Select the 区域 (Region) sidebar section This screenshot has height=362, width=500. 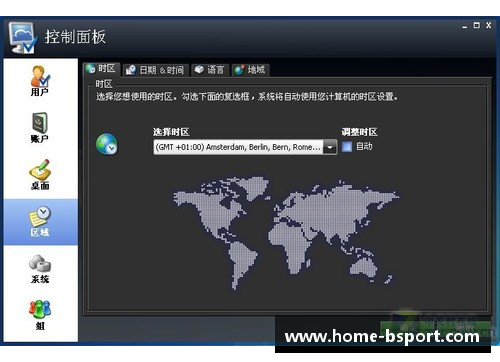[x=40, y=222]
